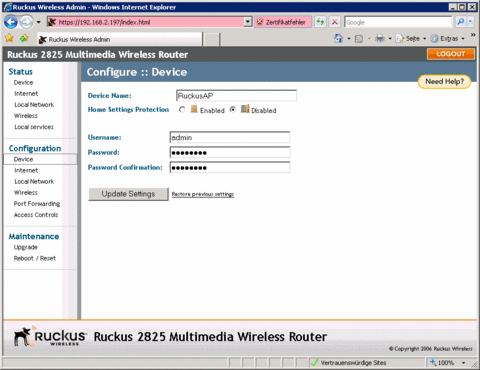
Task: Click the Need Help? button
Action: click(444, 82)
